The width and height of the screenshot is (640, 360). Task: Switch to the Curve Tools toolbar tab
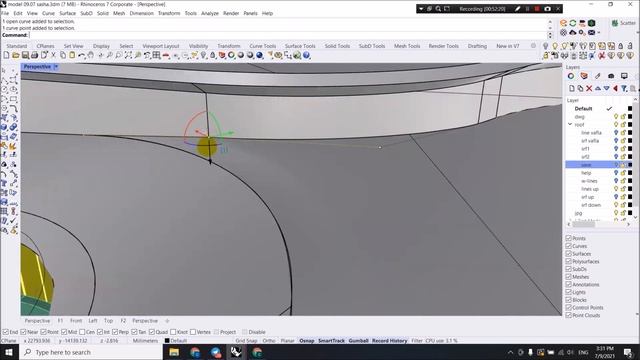262,46
